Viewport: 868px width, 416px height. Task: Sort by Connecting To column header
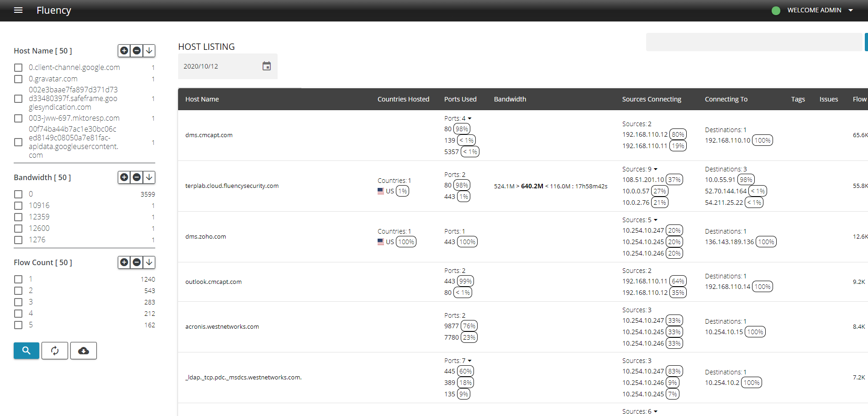point(726,99)
